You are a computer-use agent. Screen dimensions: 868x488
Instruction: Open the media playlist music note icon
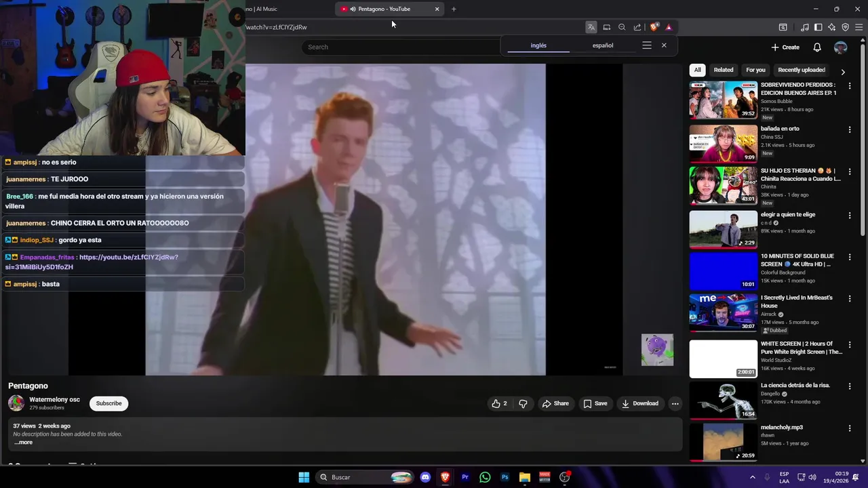pyautogui.click(x=805, y=27)
